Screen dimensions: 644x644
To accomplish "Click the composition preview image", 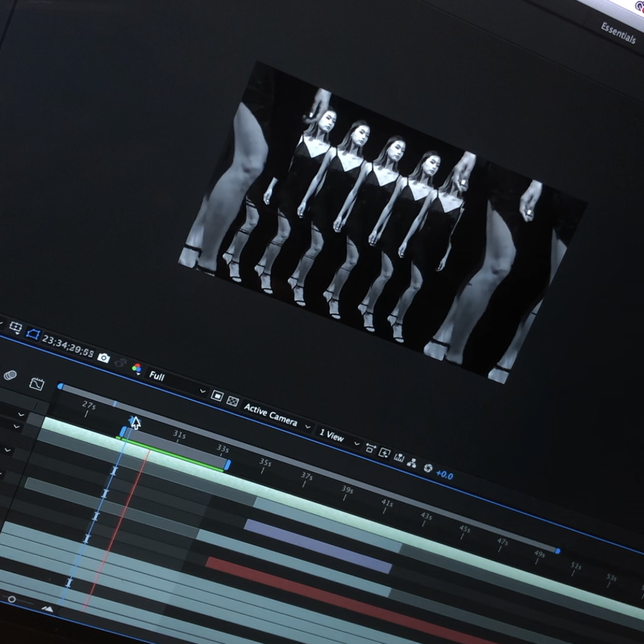I will pos(382,222).
